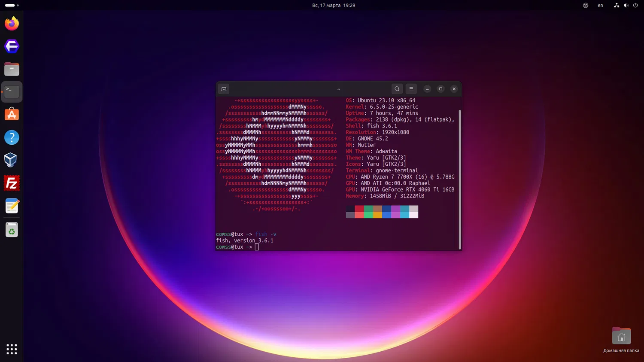Image resolution: width=644 pixels, height=362 pixels.
Task: Open the Trash from the dock
Action: [x=12, y=230]
